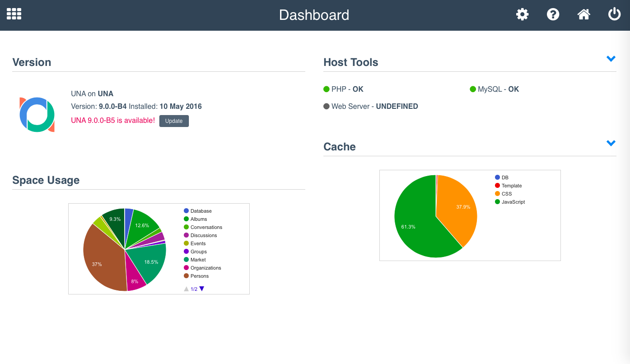Collapse the Host Tools section
The width and height of the screenshot is (630, 364).
tap(611, 58)
